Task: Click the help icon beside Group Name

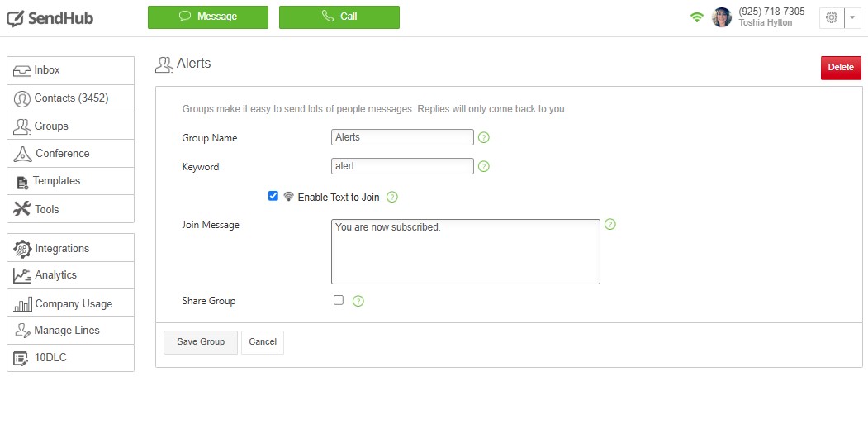Action: tap(484, 137)
